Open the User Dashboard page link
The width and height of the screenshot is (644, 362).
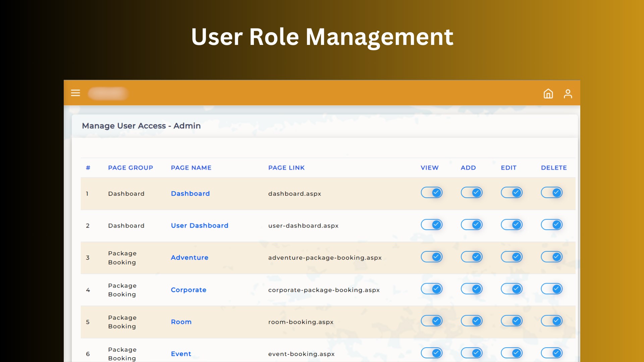(x=200, y=225)
